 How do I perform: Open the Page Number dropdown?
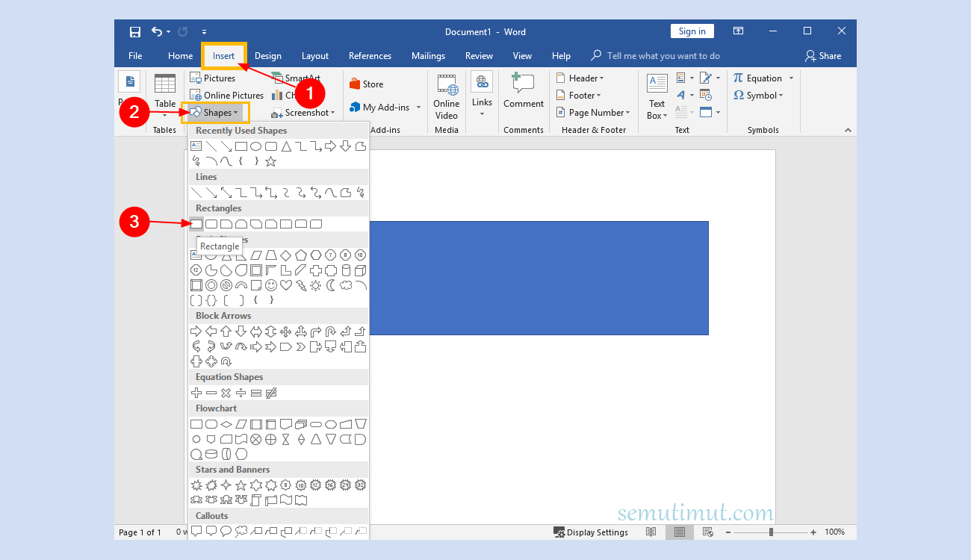click(594, 112)
